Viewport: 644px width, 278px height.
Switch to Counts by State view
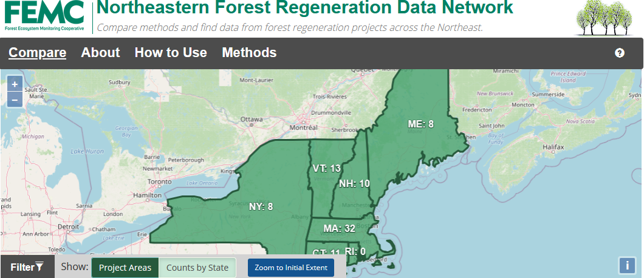[197, 268]
